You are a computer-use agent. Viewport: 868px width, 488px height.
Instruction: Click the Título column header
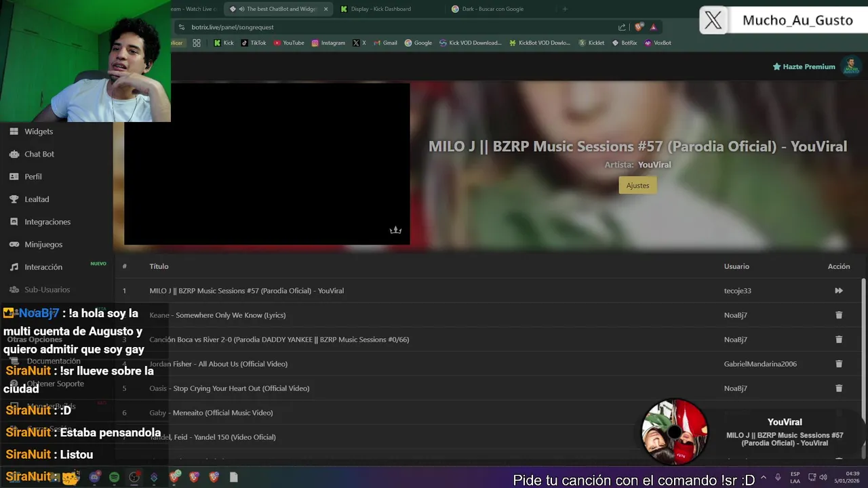tap(159, 266)
